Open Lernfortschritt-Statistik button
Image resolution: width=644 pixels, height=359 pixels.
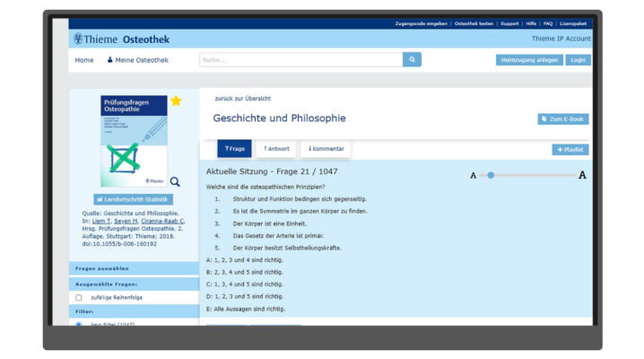click(133, 199)
